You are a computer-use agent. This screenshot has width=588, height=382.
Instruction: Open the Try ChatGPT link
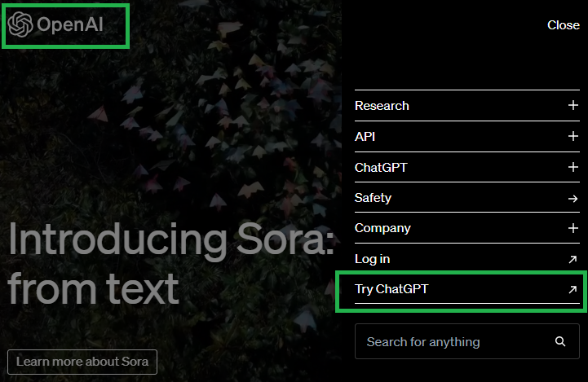(391, 290)
